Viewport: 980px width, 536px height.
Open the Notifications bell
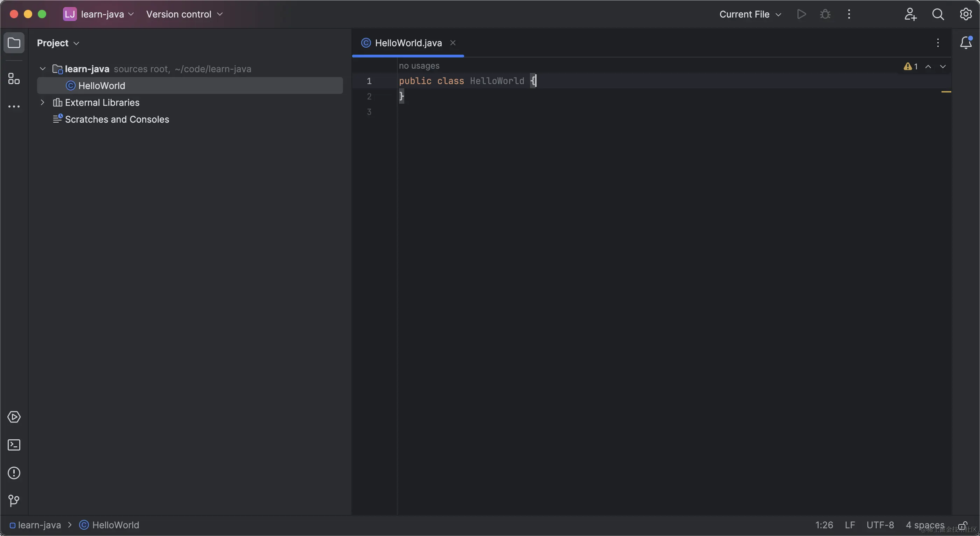966,43
